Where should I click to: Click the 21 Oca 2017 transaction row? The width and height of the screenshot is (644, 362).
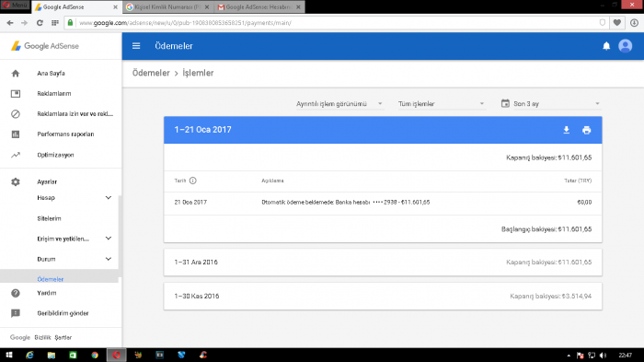pos(383,203)
